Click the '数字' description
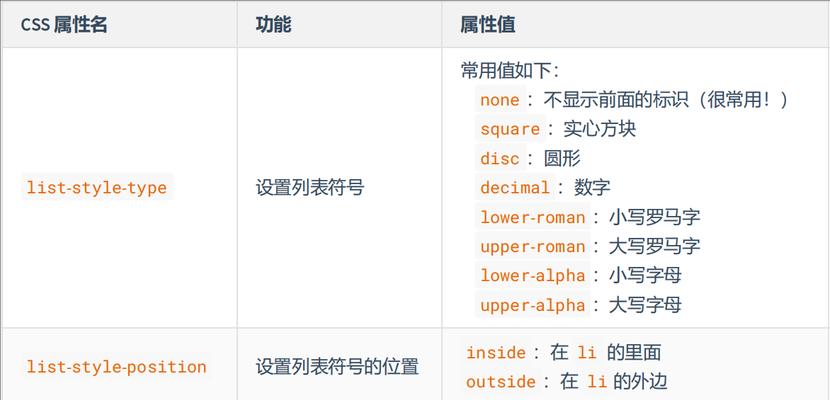The width and height of the screenshot is (830, 400). pos(592,187)
